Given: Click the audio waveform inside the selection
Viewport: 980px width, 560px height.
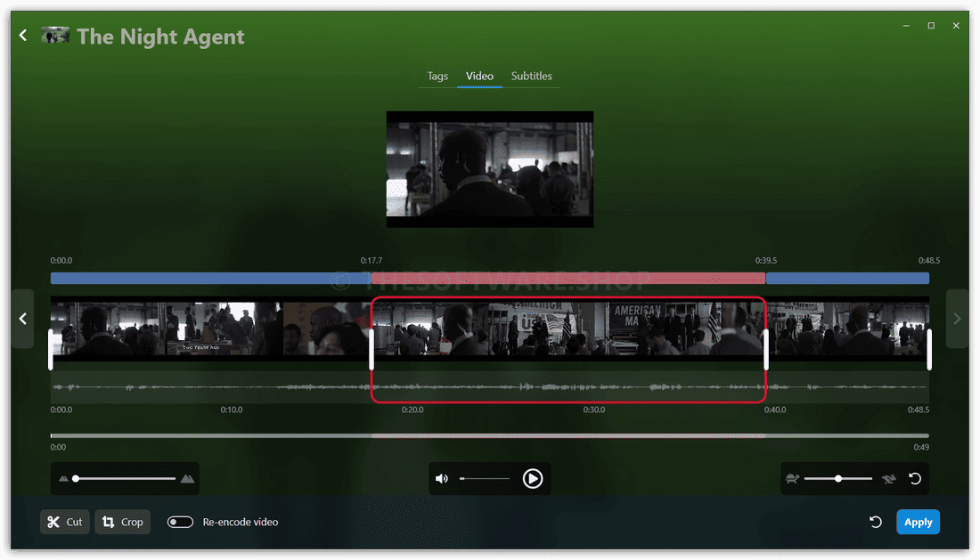Looking at the screenshot, I should tap(568, 387).
